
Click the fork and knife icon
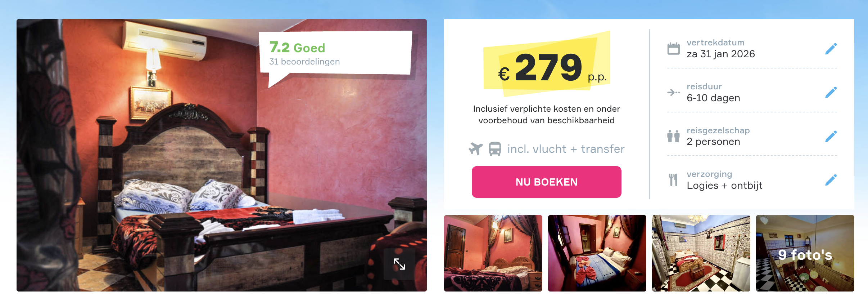[673, 180]
